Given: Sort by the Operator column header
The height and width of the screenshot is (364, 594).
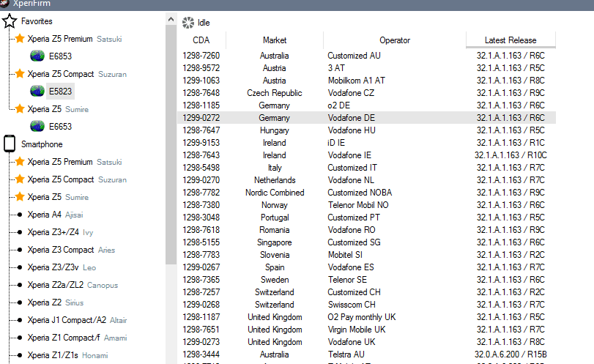Looking at the screenshot, I should pyautogui.click(x=395, y=40).
